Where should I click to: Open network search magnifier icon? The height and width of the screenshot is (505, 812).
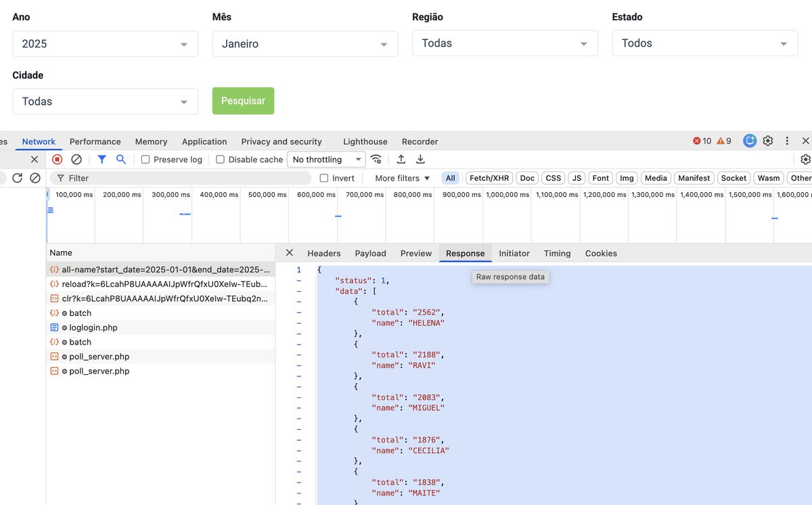pos(121,159)
